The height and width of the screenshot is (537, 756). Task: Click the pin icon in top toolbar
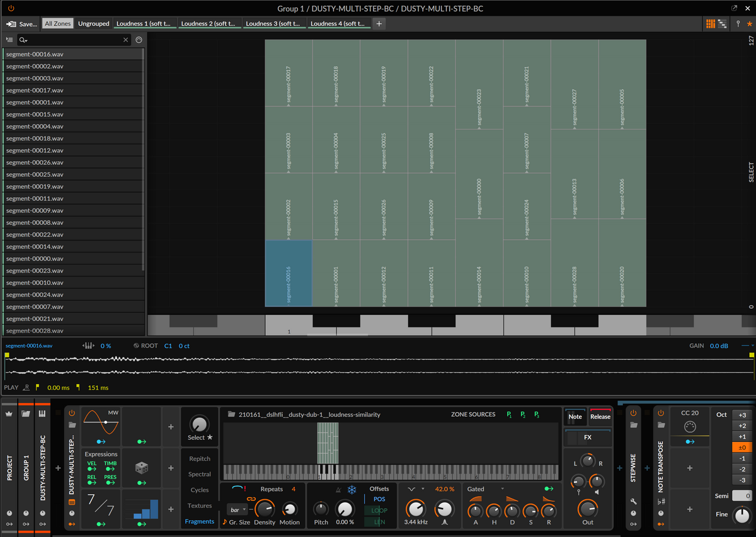(738, 24)
